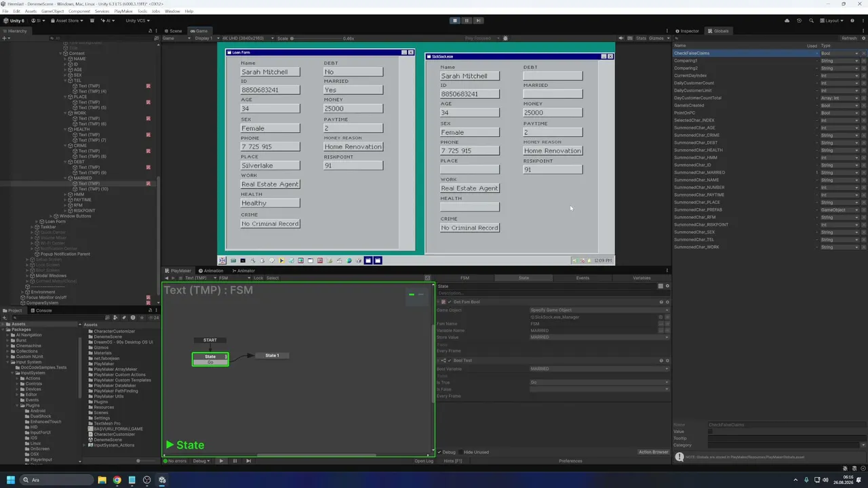Open the Component menu
Screen dimensions: 868x488
click(x=79, y=12)
